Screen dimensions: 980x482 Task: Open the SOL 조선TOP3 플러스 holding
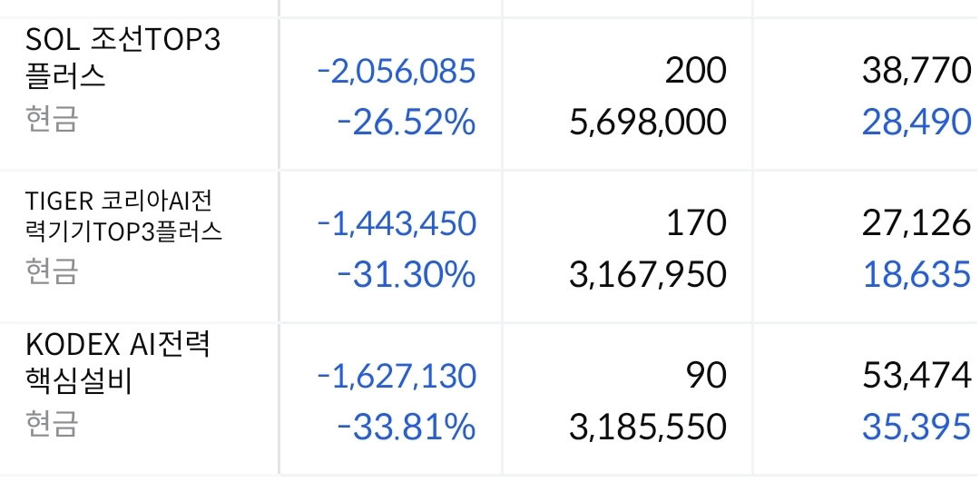click(x=123, y=59)
